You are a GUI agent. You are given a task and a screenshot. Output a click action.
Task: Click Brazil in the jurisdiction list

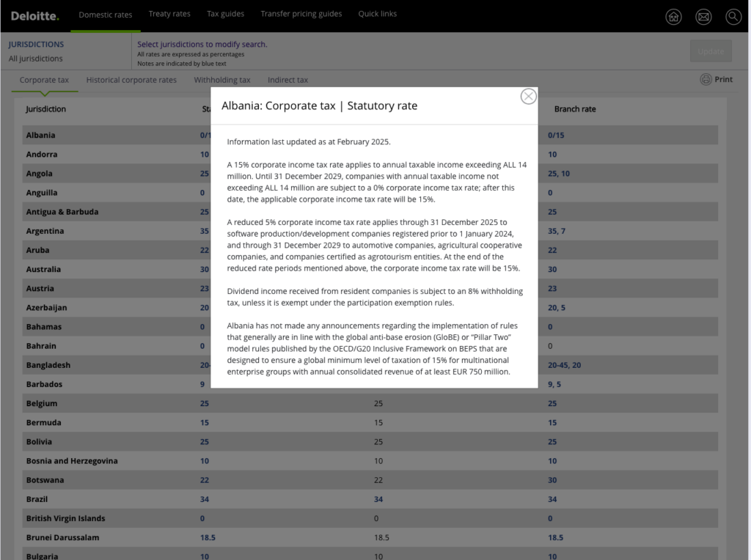click(x=37, y=499)
